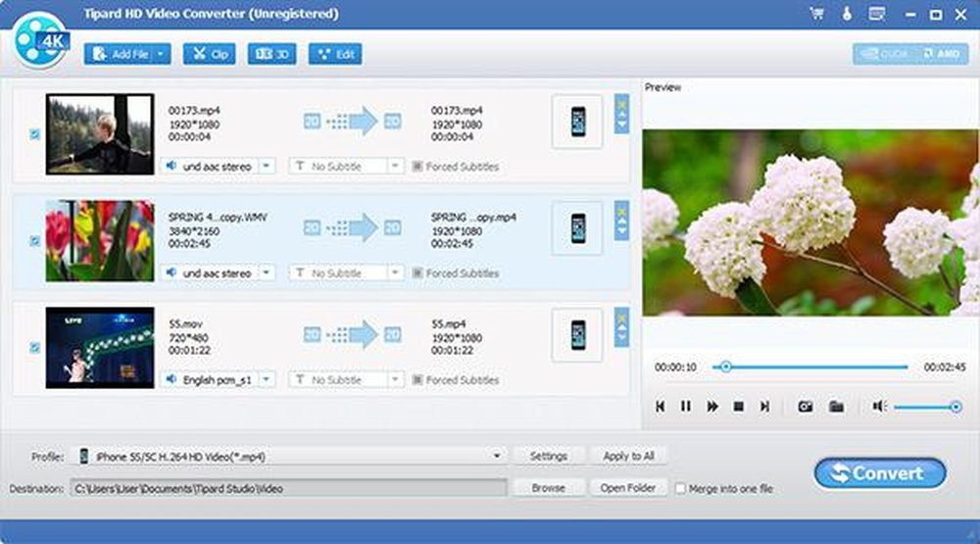Open the snapshot folder icon

(836, 407)
